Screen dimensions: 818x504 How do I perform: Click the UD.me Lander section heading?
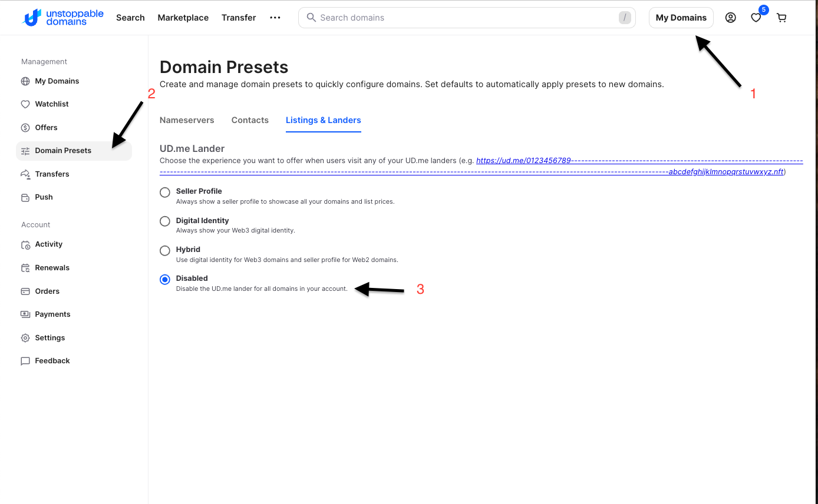click(192, 148)
